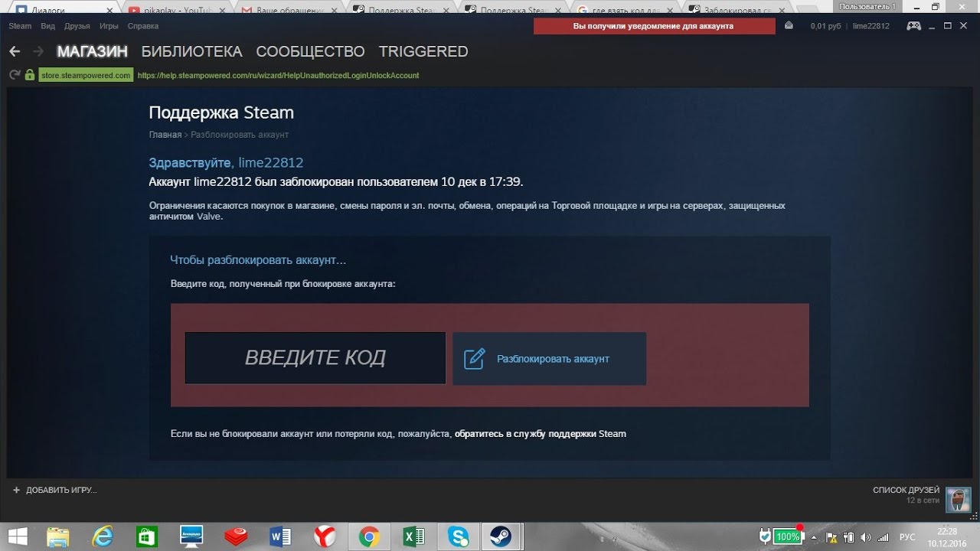Open Windows Store from the taskbar
This screenshot has width=980, height=551.
pos(146,536)
